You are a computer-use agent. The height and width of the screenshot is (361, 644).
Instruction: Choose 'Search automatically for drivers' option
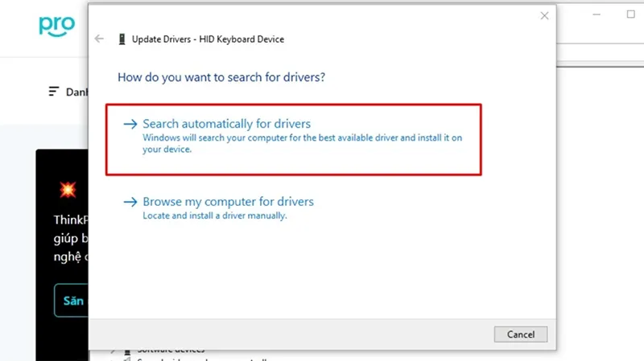click(226, 125)
